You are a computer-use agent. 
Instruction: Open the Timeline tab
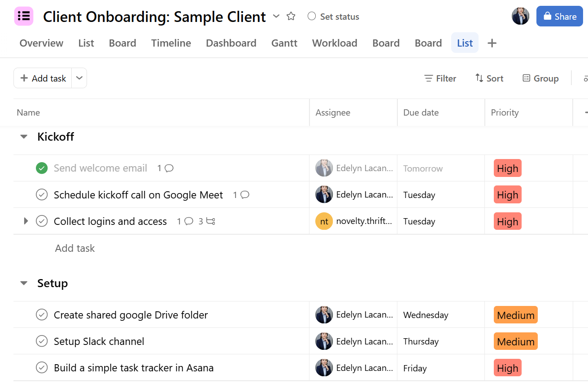(171, 43)
